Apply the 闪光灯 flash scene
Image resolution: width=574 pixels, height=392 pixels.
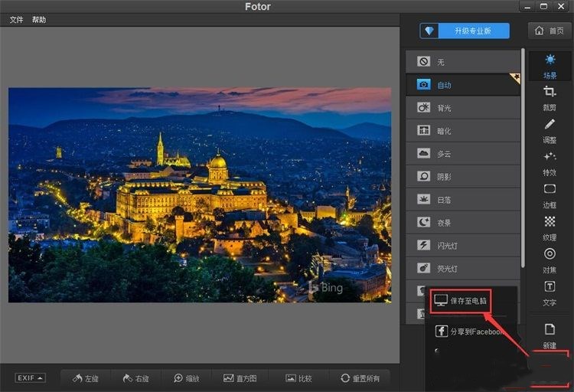tap(463, 246)
